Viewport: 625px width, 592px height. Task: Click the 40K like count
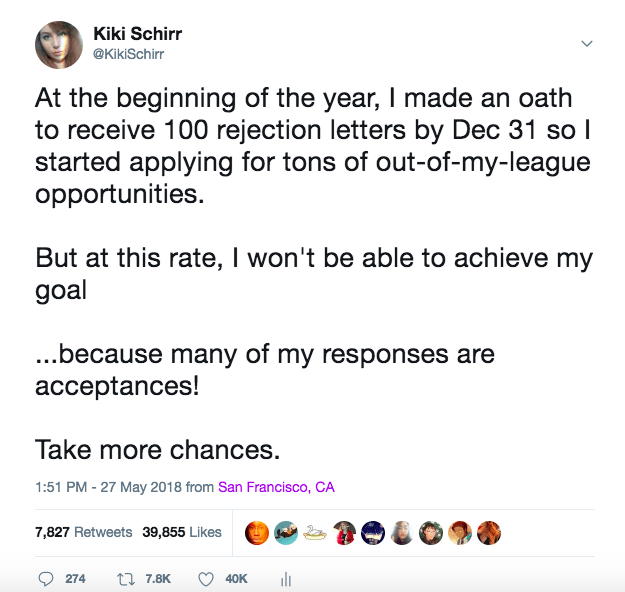point(236,578)
